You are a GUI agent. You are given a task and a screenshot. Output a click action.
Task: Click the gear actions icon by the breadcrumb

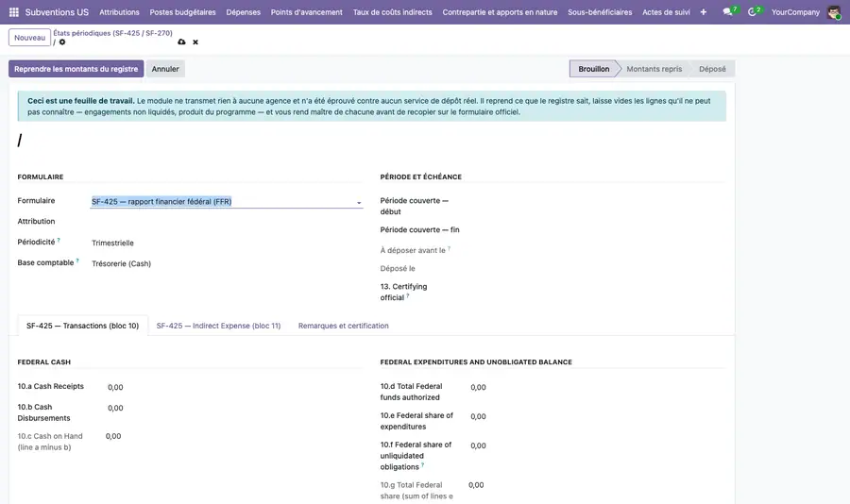coord(62,42)
